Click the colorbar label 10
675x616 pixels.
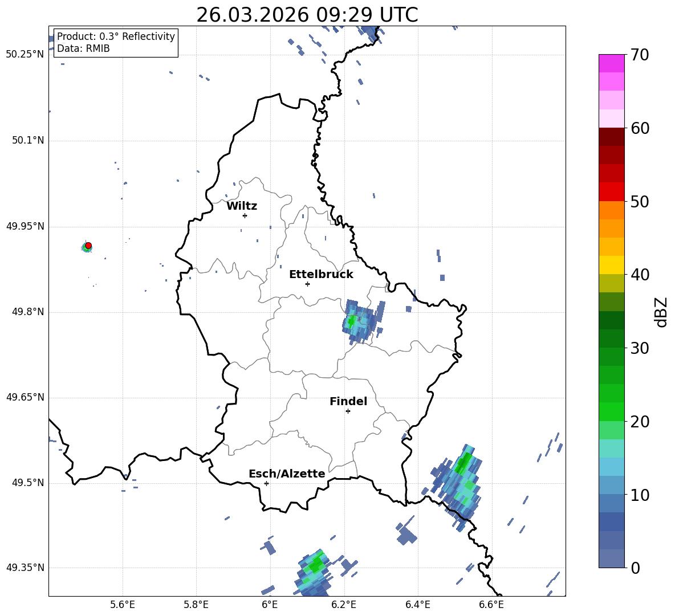pos(640,495)
